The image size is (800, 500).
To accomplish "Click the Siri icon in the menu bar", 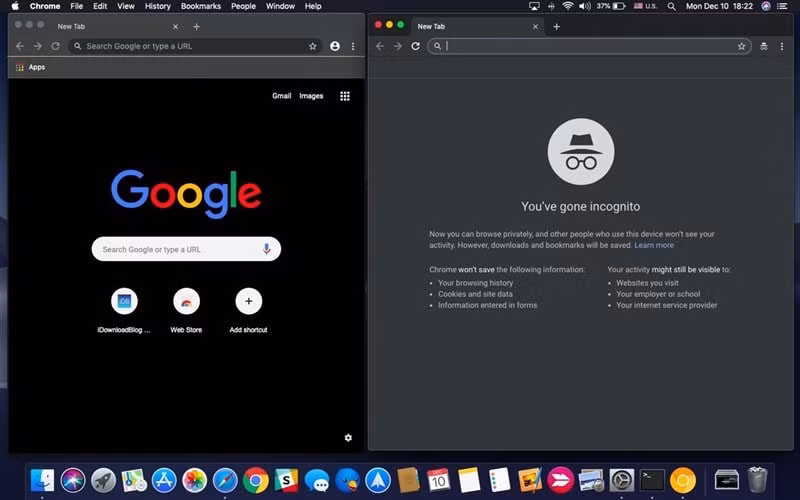I will coord(766,6).
